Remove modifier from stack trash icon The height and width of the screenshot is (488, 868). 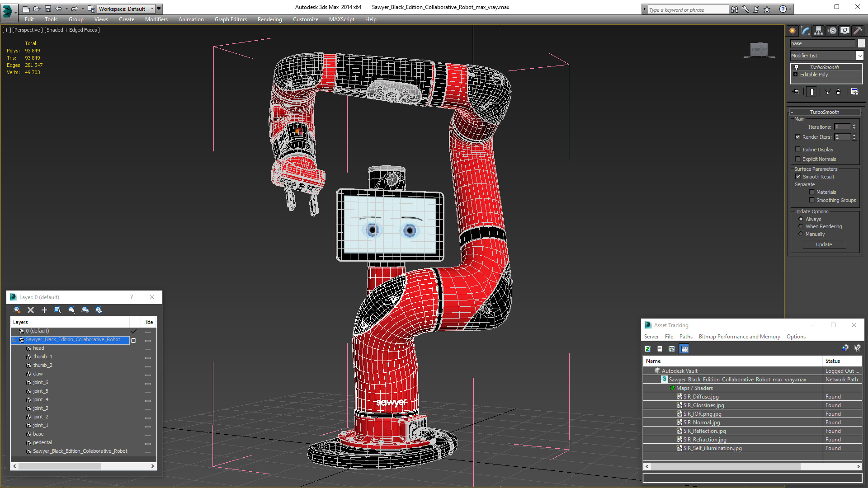pyautogui.click(x=839, y=92)
